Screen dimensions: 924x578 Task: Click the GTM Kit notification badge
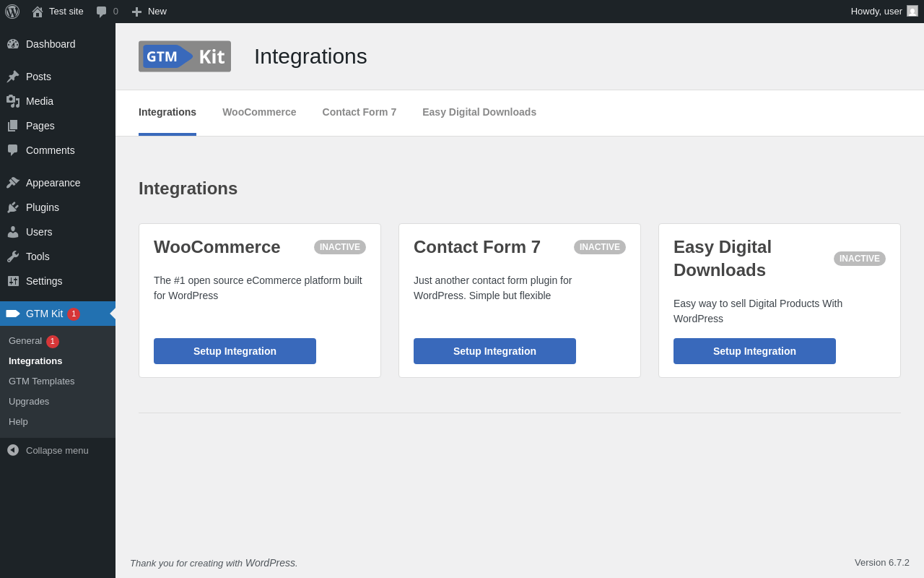74,314
